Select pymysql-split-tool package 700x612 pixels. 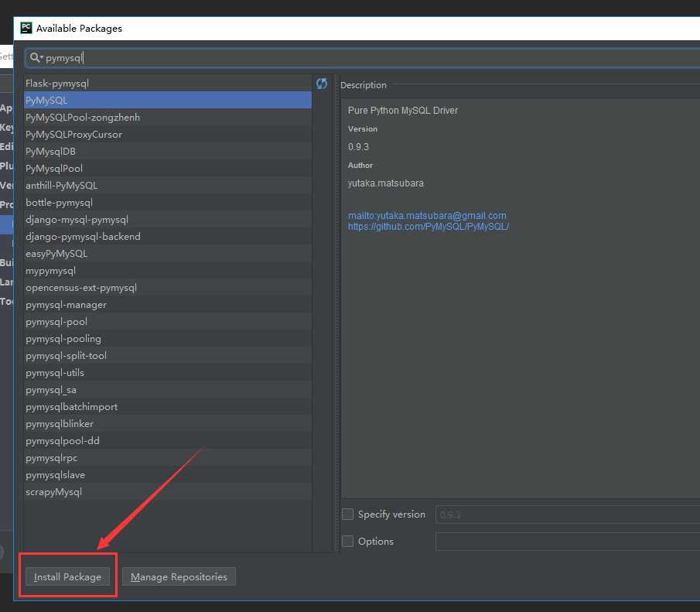pyautogui.click(x=168, y=356)
